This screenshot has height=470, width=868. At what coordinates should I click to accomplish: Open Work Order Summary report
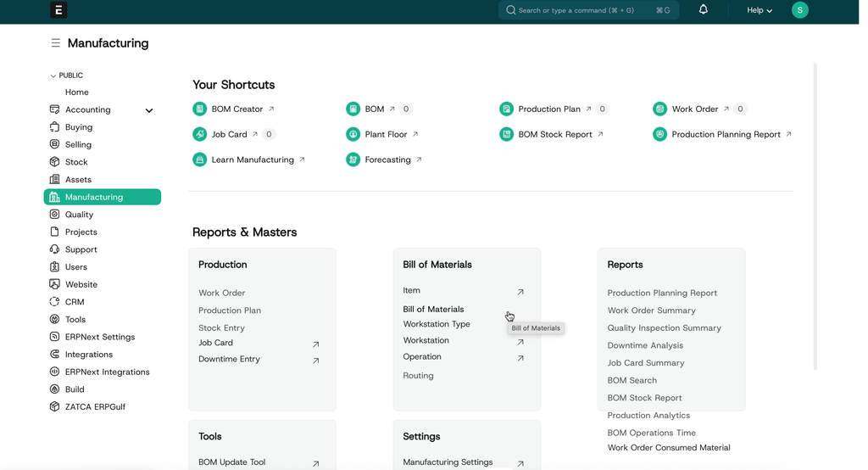(x=651, y=311)
